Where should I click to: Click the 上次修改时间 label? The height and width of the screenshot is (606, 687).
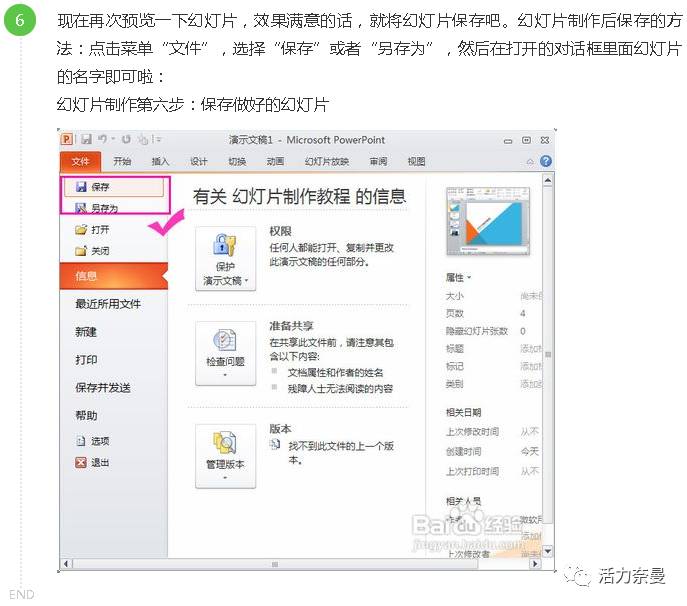(x=472, y=432)
